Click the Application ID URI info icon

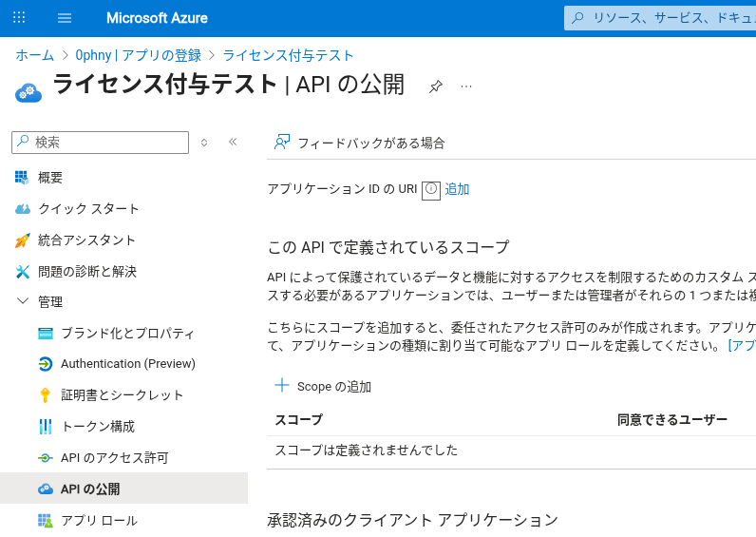pos(430,189)
